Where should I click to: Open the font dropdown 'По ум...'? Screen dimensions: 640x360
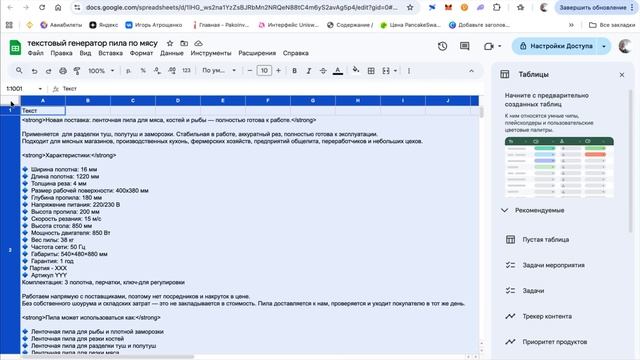(219, 71)
